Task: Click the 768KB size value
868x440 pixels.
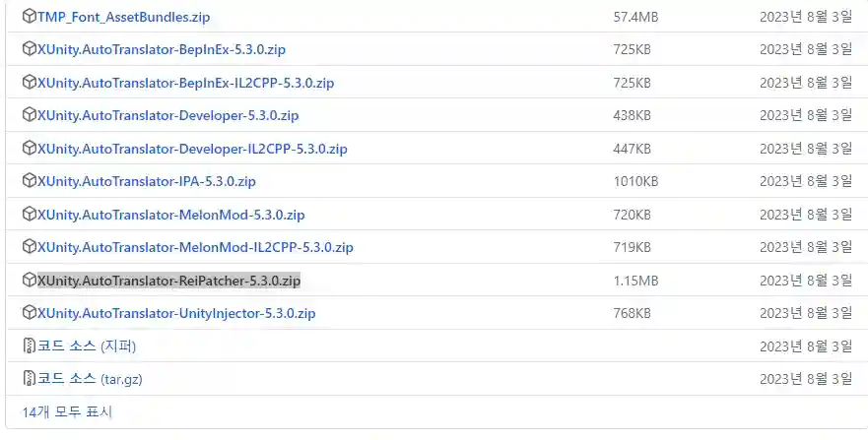Action: (x=632, y=313)
